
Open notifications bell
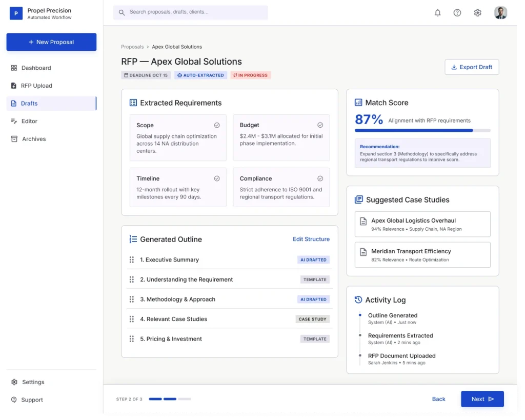(x=437, y=13)
